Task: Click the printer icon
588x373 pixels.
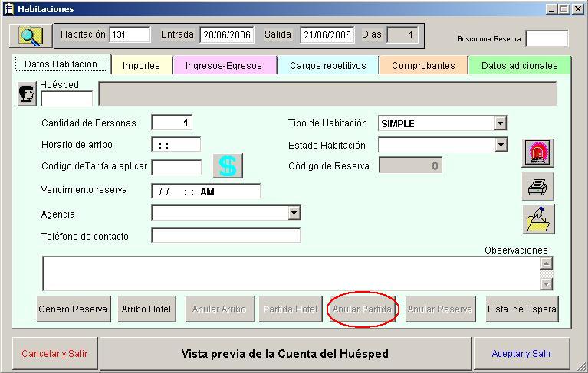Action: [x=538, y=186]
